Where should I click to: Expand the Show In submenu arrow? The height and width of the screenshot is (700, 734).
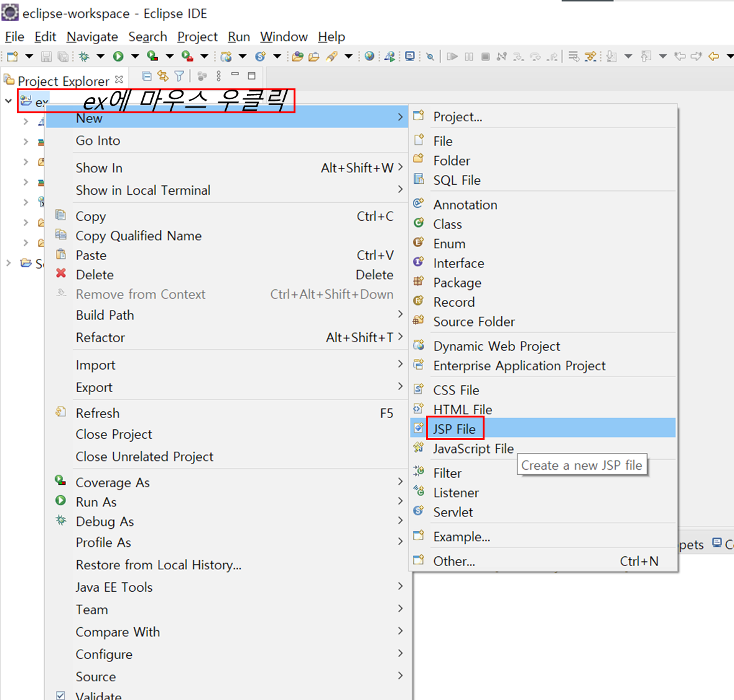[x=400, y=167]
